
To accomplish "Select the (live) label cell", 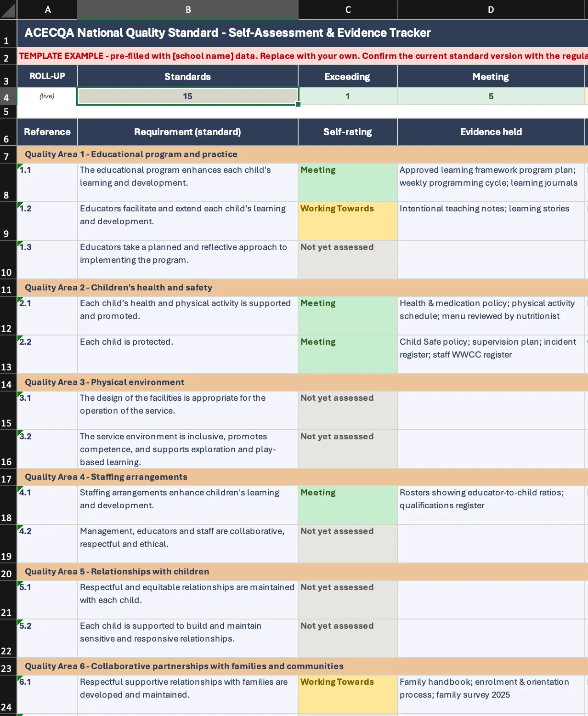I will pos(47,96).
